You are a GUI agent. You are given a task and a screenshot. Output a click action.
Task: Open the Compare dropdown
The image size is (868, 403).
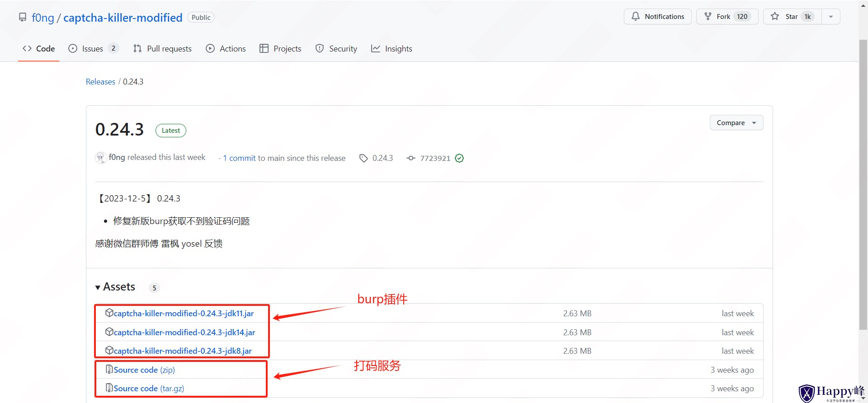[736, 122]
